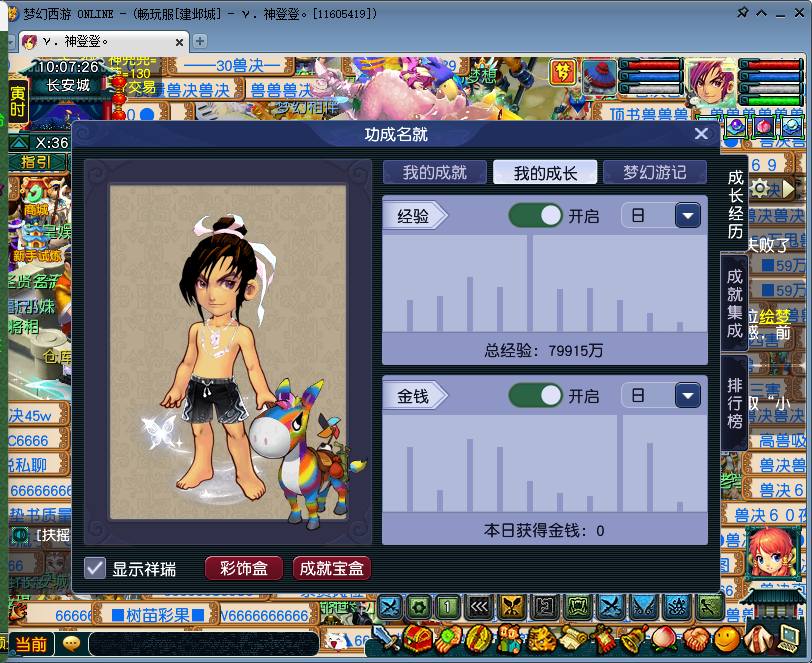The width and height of the screenshot is (812, 663).
Task: Open the 排行榜 side tab
Action: pos(735,403)
